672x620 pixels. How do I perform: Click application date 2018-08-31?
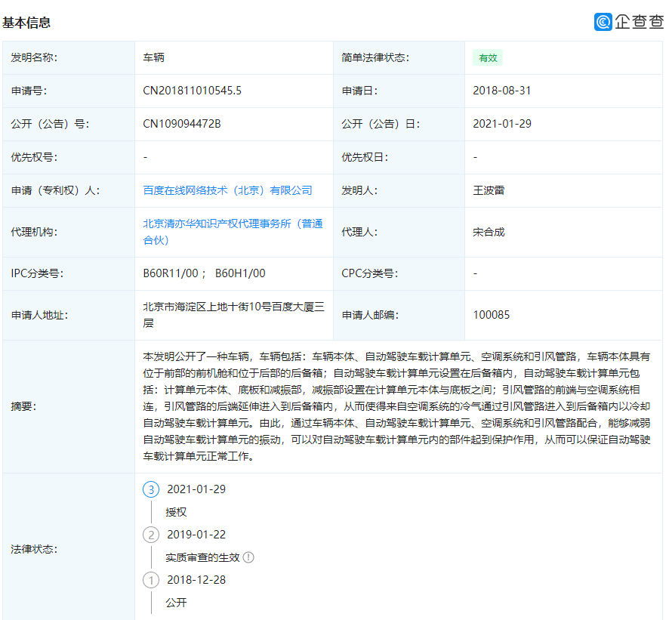coord(502,91)
